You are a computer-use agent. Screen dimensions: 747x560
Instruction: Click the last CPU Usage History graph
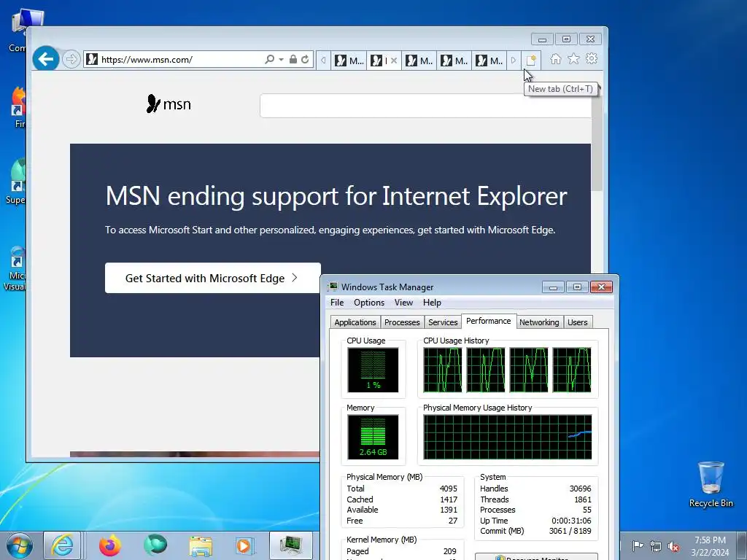tap(572, 370)
